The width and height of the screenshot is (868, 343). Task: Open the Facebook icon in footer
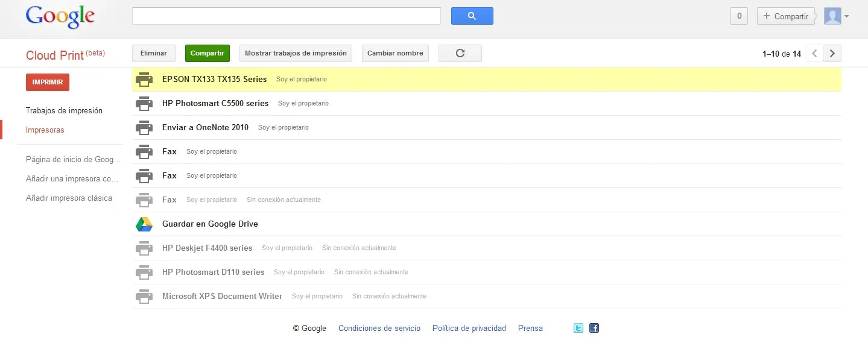[594, 328]
